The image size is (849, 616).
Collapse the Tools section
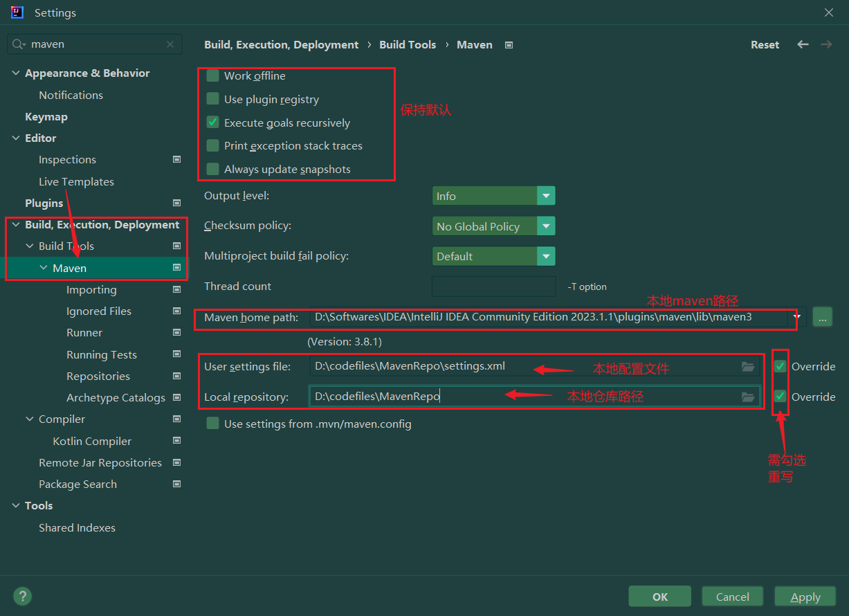point(16,505)
